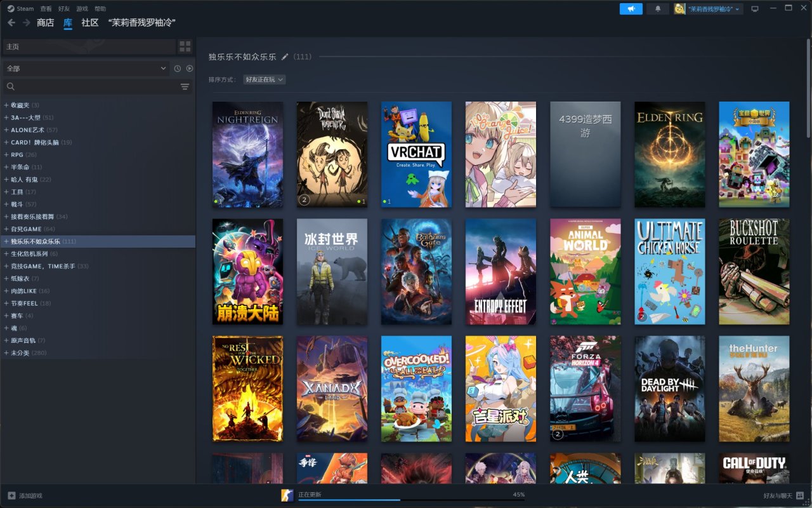Select the 纸嫁衣 collection row
Image resolution: width=812 pixels, height=508 pixels.
98,279
